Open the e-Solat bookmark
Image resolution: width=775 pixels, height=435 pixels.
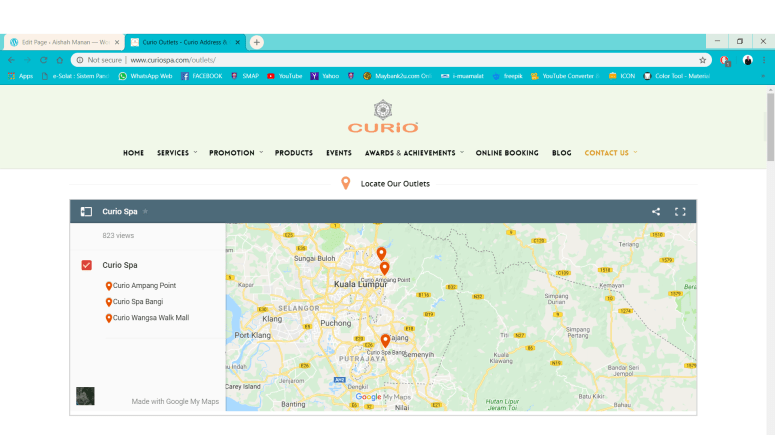click(75, 76)
